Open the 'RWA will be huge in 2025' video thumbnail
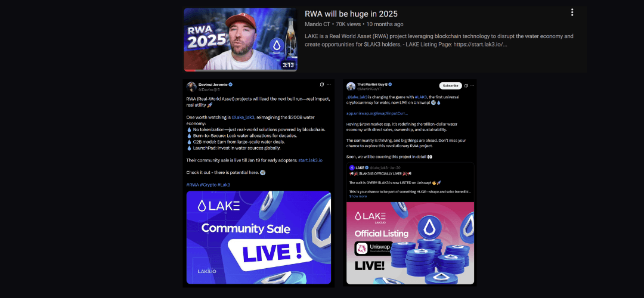Screen dimensions: 644x298 [x=240, y=39]
